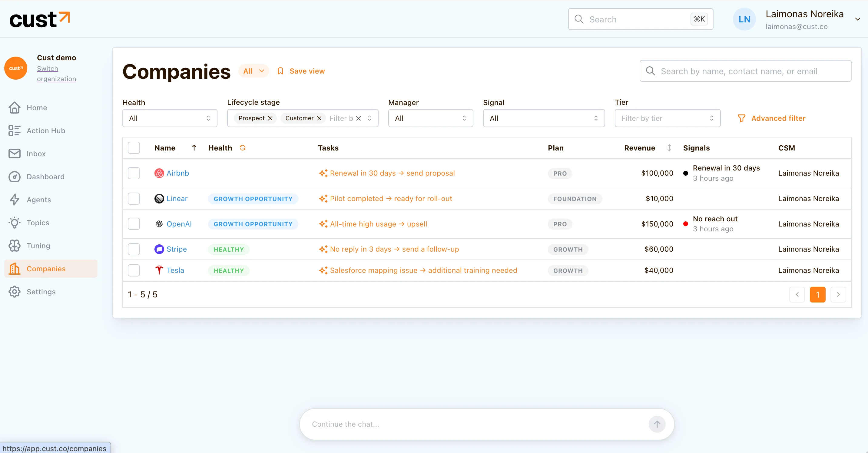Clear all lifecycle stage filters
868x453 pixels.
tap(359, 118)
